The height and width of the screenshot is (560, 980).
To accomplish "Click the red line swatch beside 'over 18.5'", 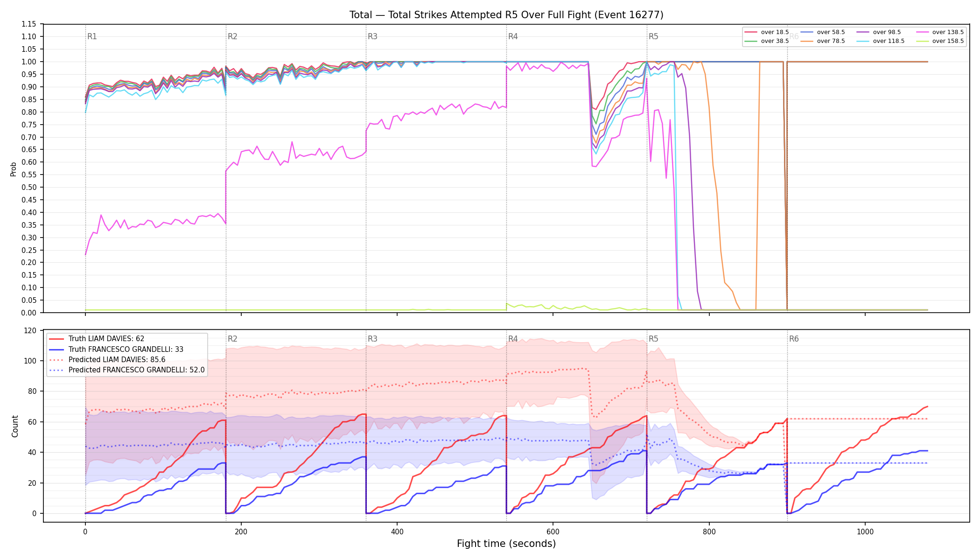I will click(x=751, y=32).
